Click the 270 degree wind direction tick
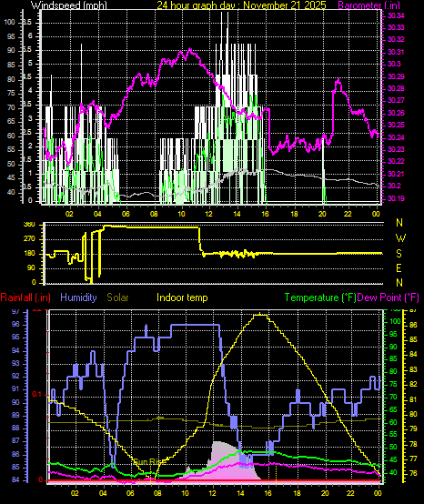 29,239
